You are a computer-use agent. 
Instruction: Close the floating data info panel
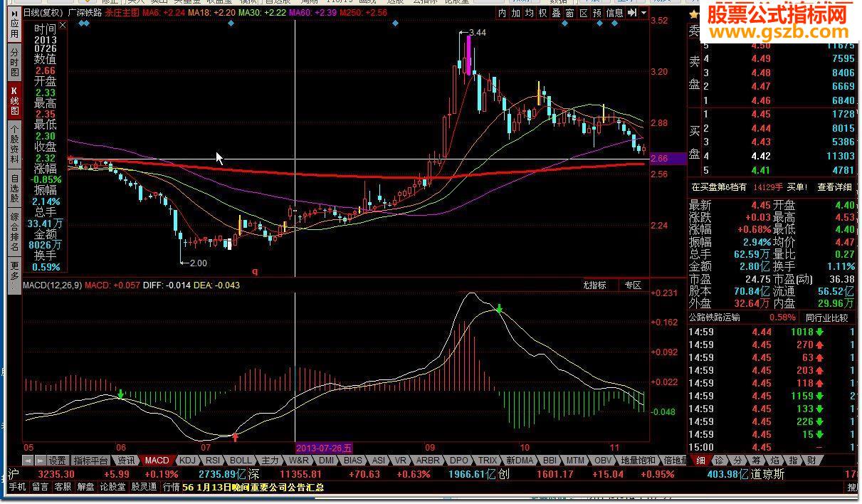coord(63,26)
